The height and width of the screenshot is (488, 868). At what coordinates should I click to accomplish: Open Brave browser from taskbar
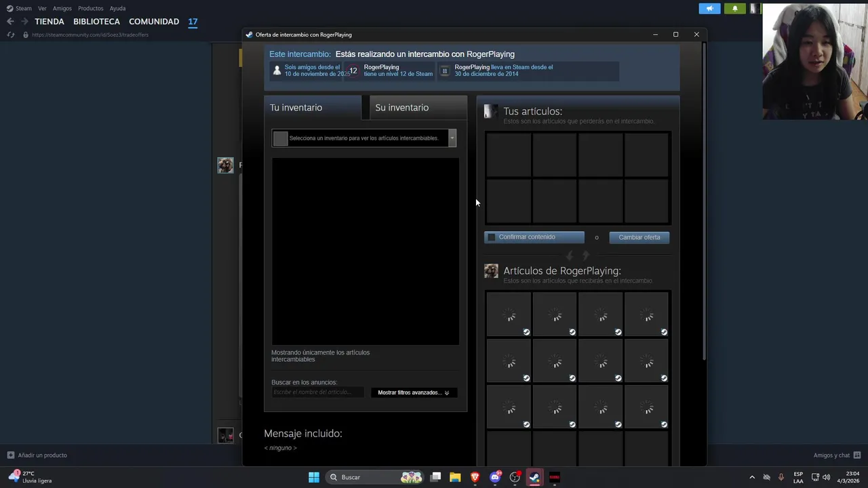[475, 477]
